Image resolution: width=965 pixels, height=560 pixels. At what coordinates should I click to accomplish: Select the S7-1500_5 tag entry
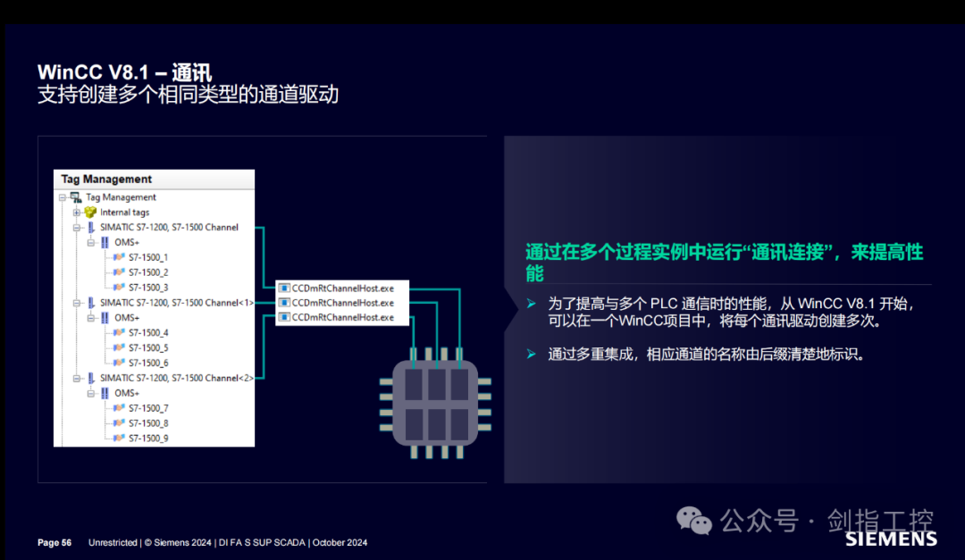pos(148,348)
